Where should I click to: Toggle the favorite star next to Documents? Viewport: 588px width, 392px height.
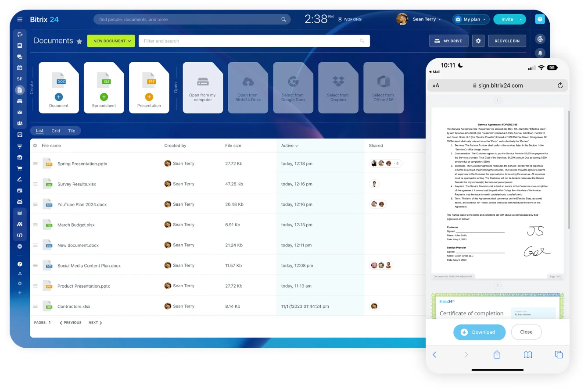pos(79,41)
